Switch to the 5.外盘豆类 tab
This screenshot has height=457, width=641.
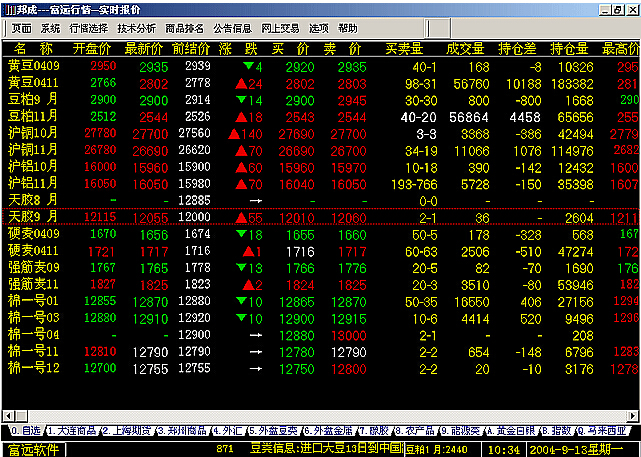[274, 430]
